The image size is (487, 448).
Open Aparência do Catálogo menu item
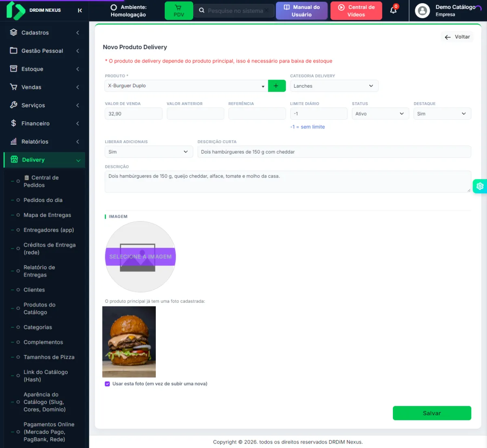(x=45, y=402)
